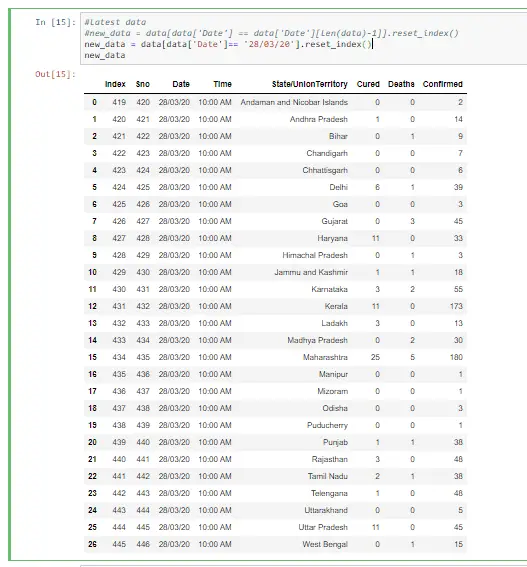Click the Andaman and Nicobar Islands cell
Viewport: 527px width, 567px height.
[x=294, y=102]
